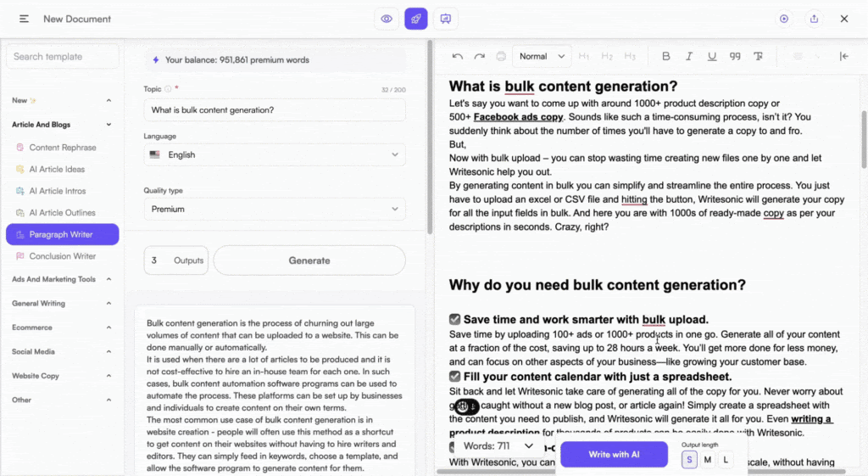The image size is (868, 476).
Task: Click the AI Article Ideas icon
Action: tap(20, 169)
